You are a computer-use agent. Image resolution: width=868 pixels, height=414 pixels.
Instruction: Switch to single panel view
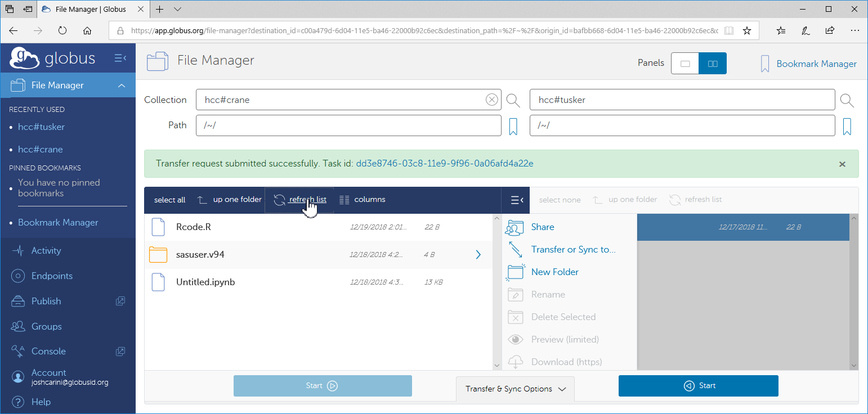685,64
